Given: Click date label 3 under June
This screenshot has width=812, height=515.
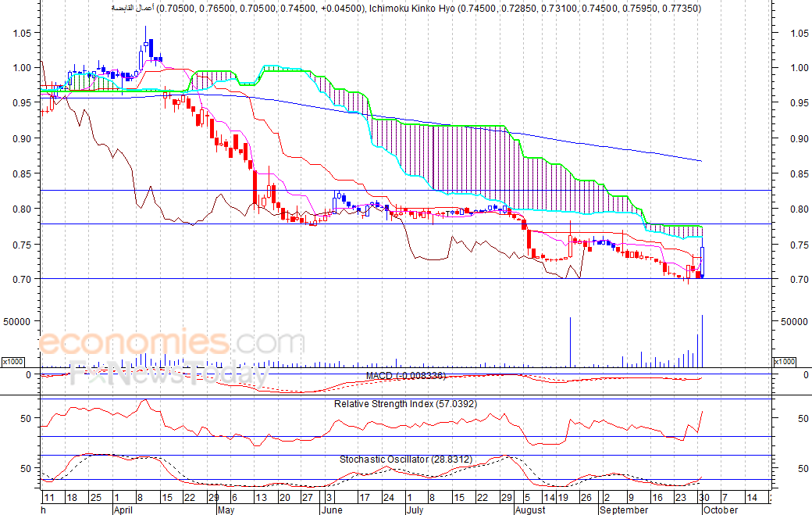Looking at the screenshot, I should pyautogui.click(x=329, y=497).
